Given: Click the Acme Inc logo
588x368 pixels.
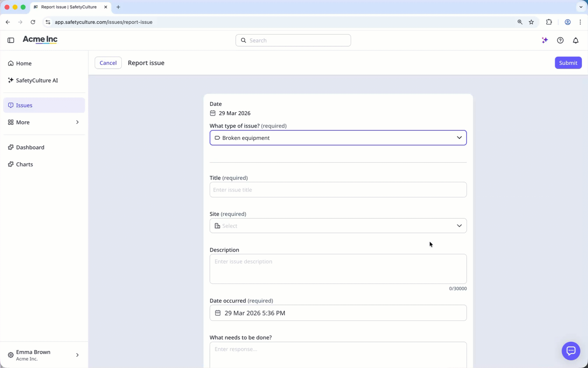Looking at the screenshot, I should [x=40, y=40].
